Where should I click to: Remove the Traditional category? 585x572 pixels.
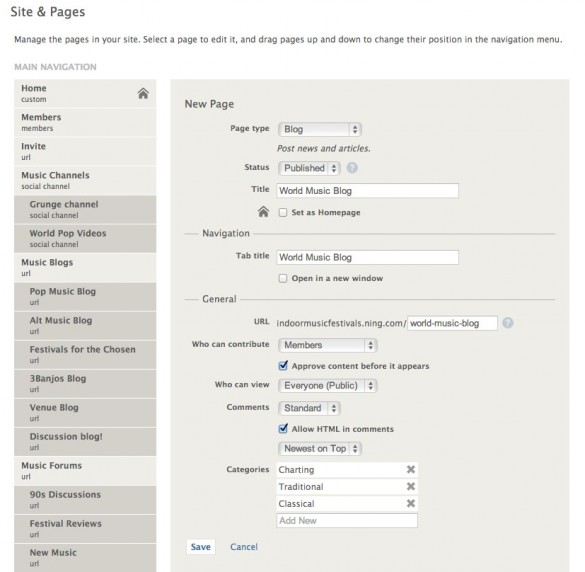[x=411, y=486]
